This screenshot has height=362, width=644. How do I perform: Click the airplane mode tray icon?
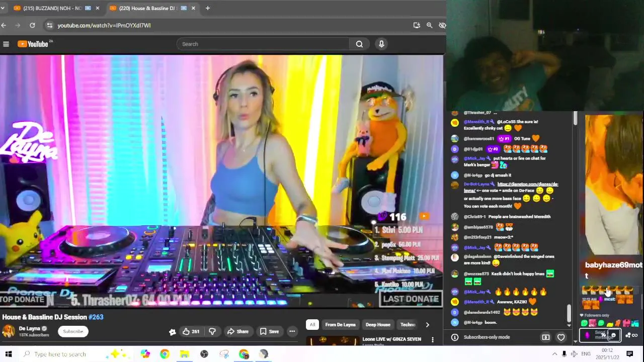(x=574, y=354)
